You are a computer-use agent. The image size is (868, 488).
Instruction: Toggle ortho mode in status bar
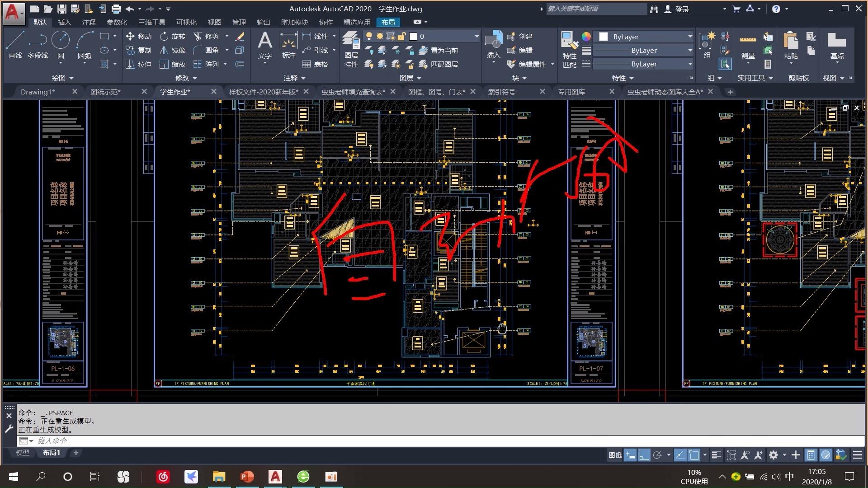pyautogui.click(x=644, y=455)
